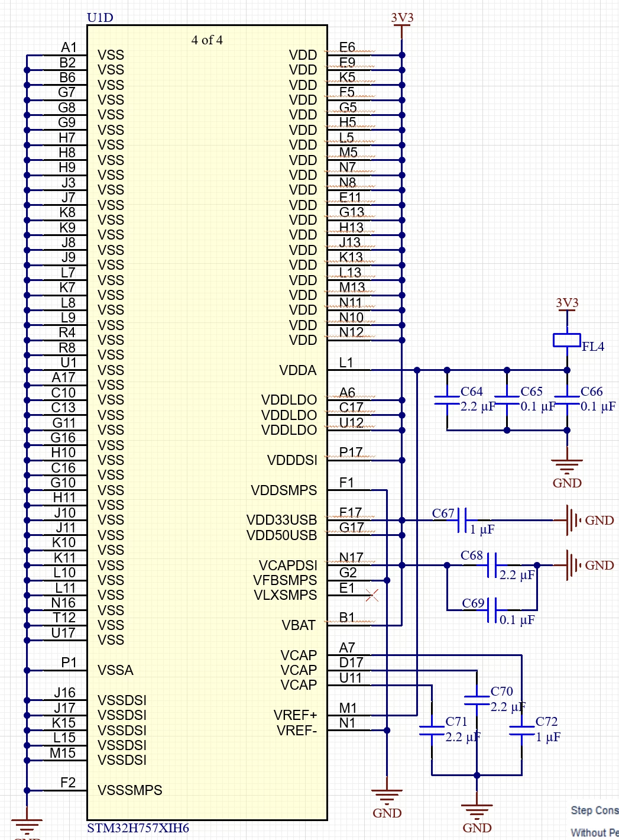Click pin number F1 of VDDSMPS
This screenshot has width=619, height=840.
coord(346,483)
